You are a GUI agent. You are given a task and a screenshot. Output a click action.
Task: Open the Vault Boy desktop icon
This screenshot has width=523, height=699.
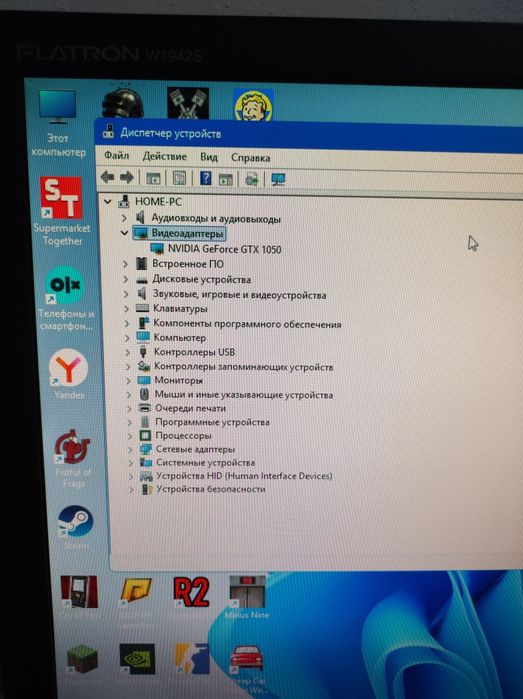point(253,105)
